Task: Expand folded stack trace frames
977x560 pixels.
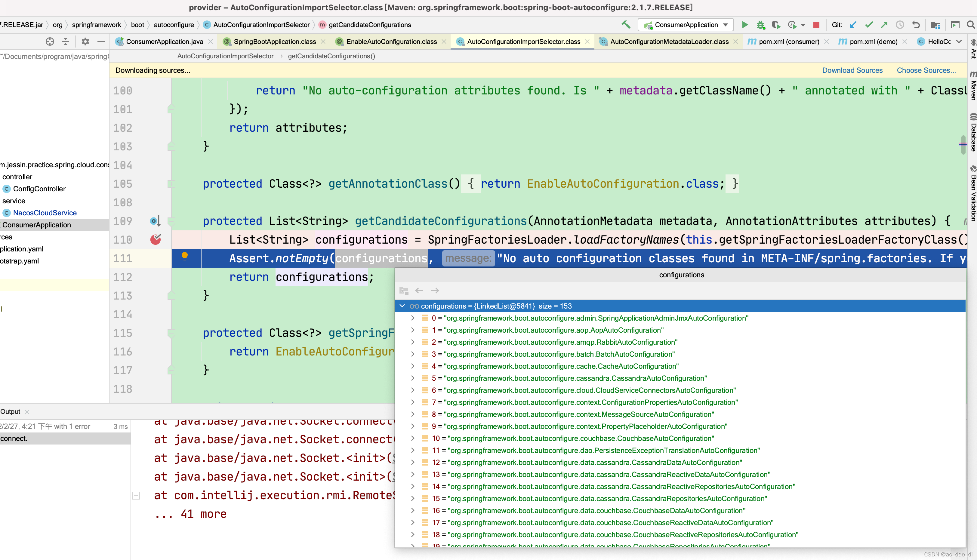Action: 136,495
